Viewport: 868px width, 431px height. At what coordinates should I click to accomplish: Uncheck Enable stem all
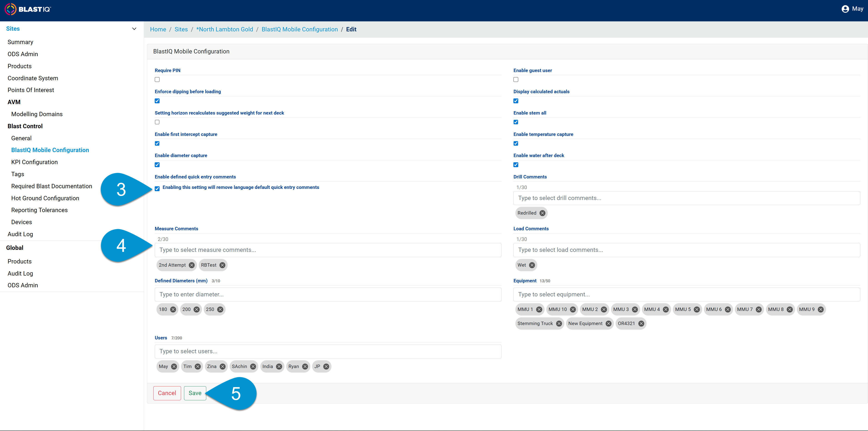[516, 122]
